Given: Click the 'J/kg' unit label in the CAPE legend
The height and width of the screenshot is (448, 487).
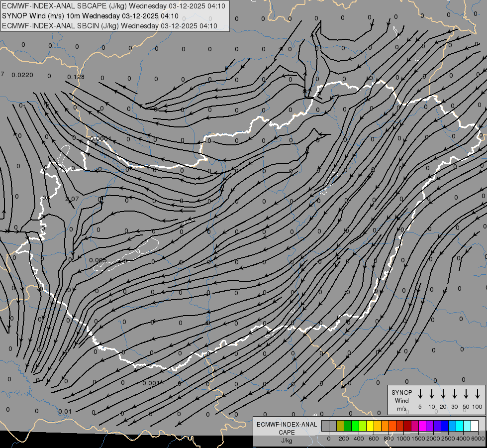Looking at the screenshot, I should [287, 441].
